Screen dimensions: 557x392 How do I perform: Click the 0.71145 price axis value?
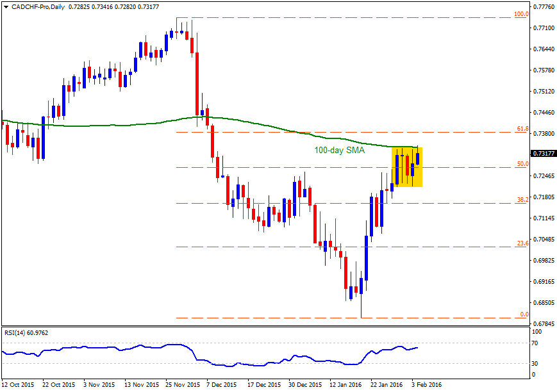point(544,218)
